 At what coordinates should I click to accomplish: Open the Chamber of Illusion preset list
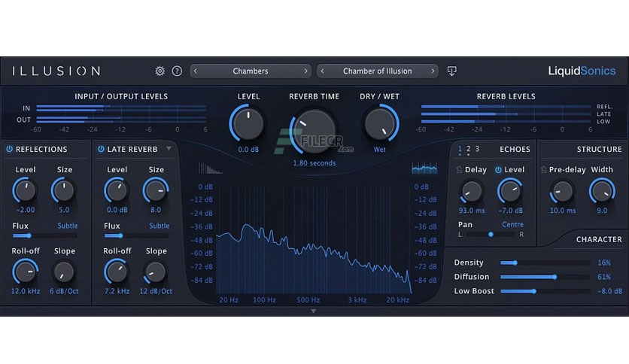click(378, 71)
